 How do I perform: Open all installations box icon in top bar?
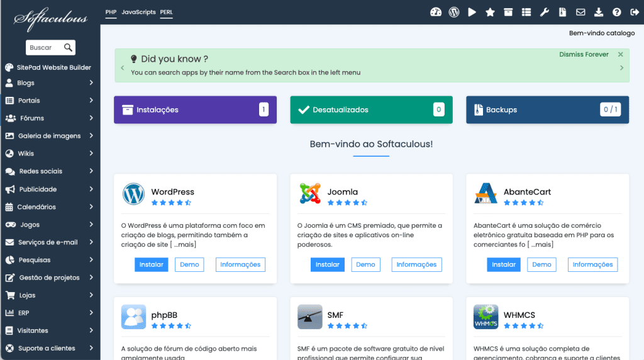tap(508, 12)
